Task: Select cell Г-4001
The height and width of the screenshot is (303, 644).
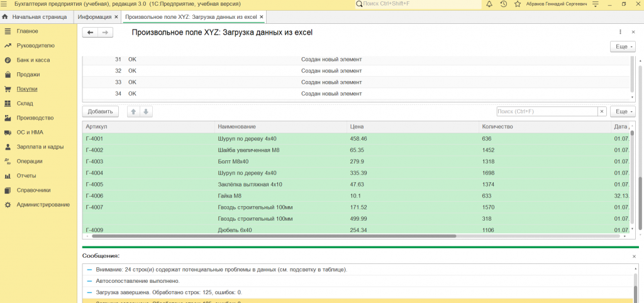Action: [148, 139]
